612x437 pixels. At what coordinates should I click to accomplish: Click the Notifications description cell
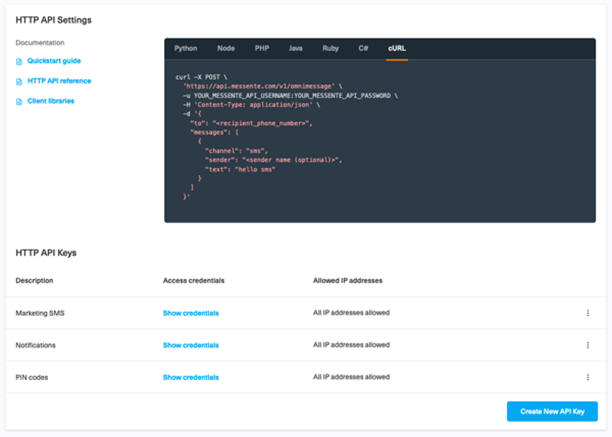pos(36,345)
